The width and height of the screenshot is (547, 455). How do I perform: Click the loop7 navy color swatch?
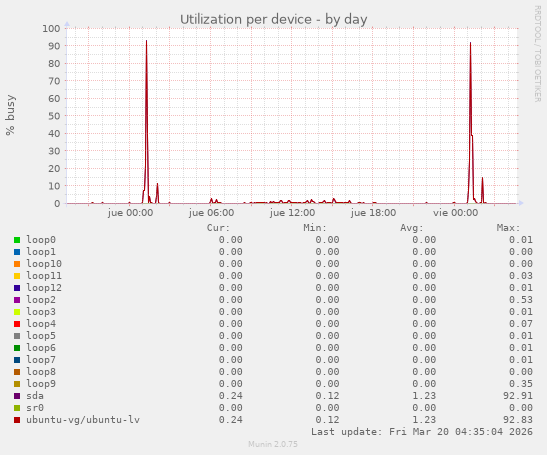[17, 360]
